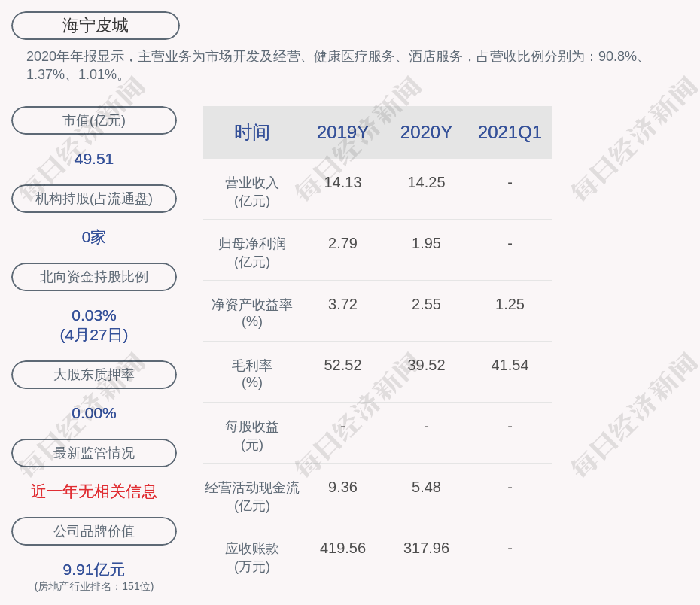Click the 应收账款(万元) row label

[252, 558]
